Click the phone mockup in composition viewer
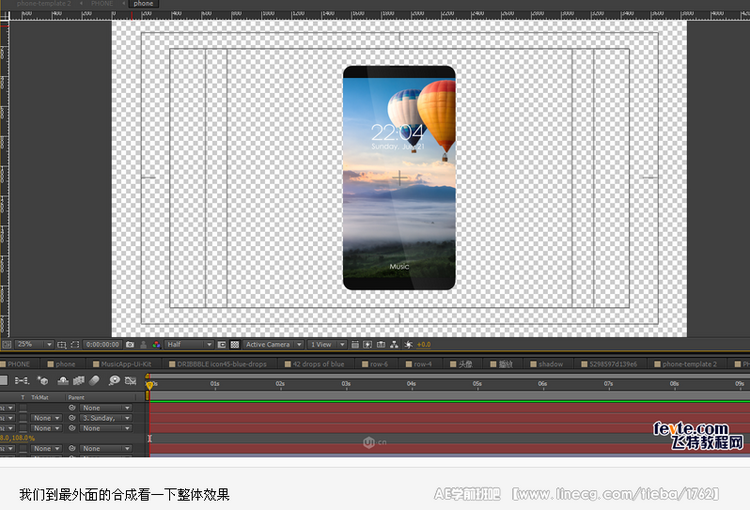Screen dimensions: 750x510 (x=399, y=178)
